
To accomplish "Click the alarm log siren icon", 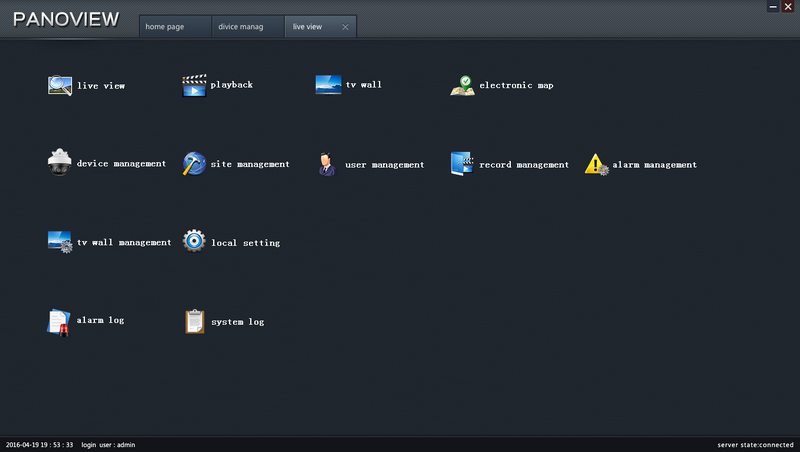I will tap(60, 321).
